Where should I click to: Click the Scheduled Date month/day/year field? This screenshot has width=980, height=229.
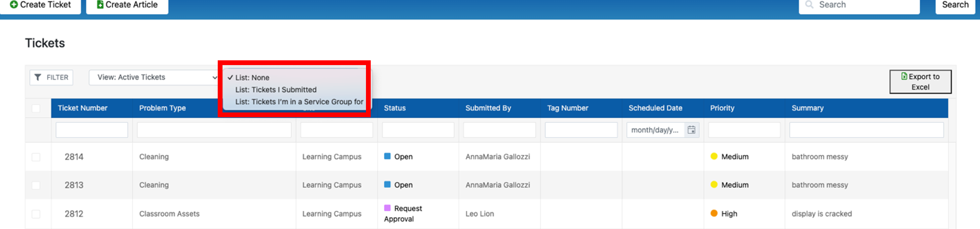[655, 130]
